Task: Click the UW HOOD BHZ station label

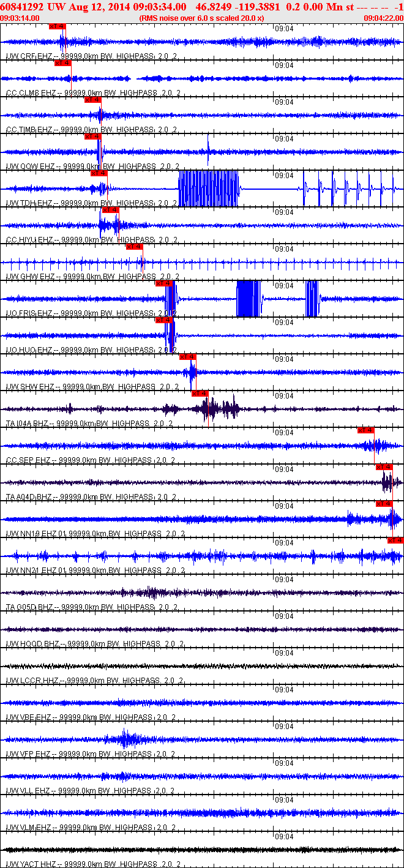Action: [95, 644]
